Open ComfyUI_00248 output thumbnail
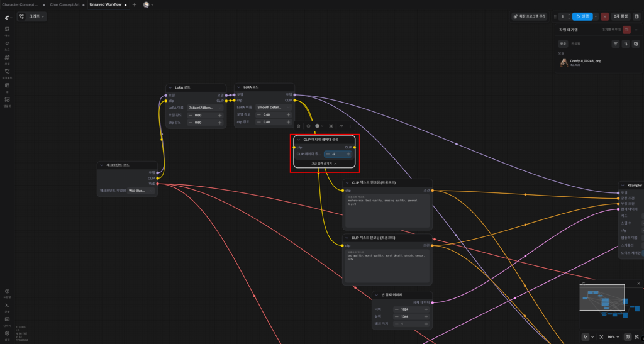Screen dimensions: 644x344 click(564, 63)
